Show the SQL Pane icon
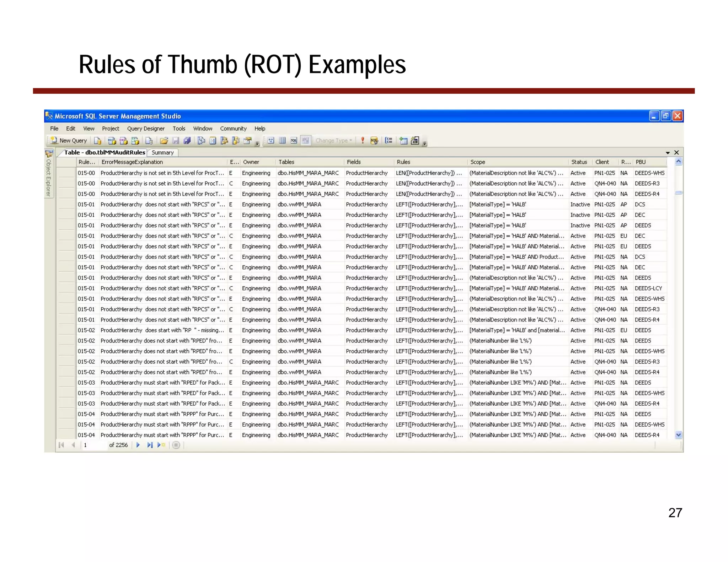Image resolution: width=728 pixels, height=562 pixels. coord(294,141)
